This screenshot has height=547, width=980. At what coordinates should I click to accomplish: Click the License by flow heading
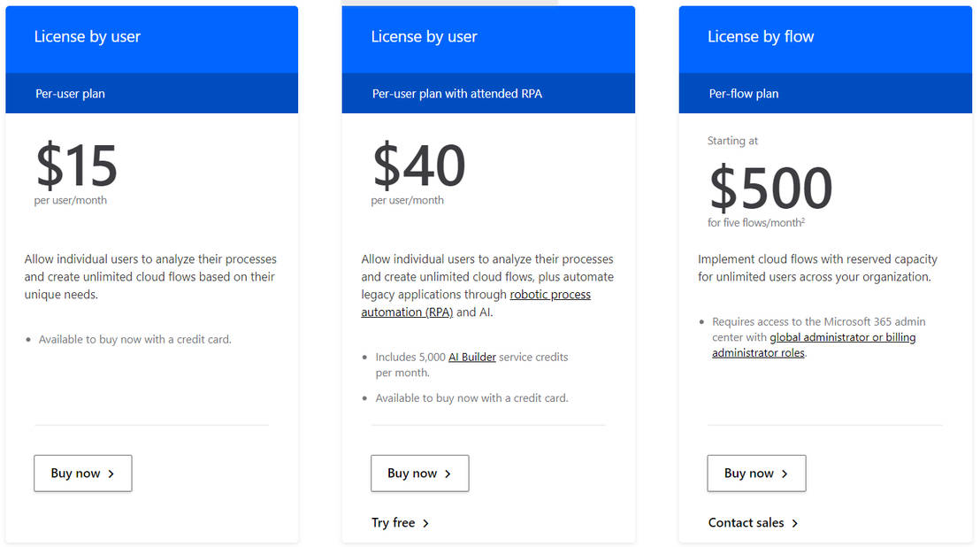761,36
